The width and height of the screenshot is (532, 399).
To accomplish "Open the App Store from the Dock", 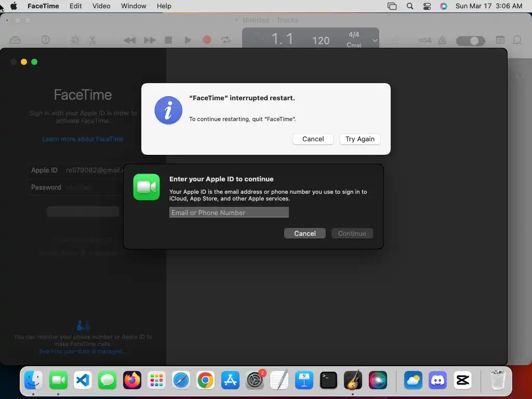I will (230, 380).
